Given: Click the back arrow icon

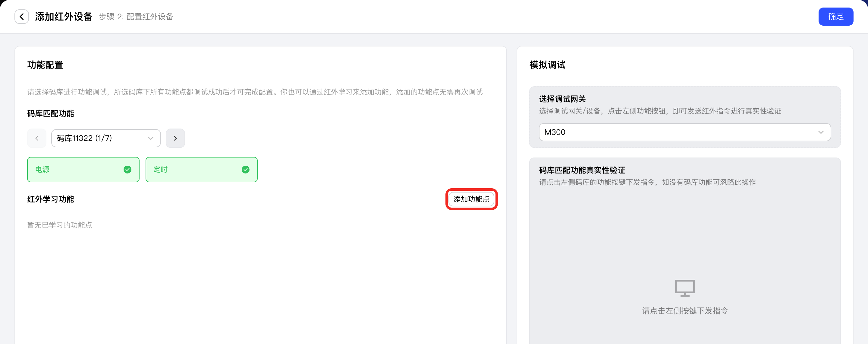Looking at the screenshot, I should tap(22, 17).
